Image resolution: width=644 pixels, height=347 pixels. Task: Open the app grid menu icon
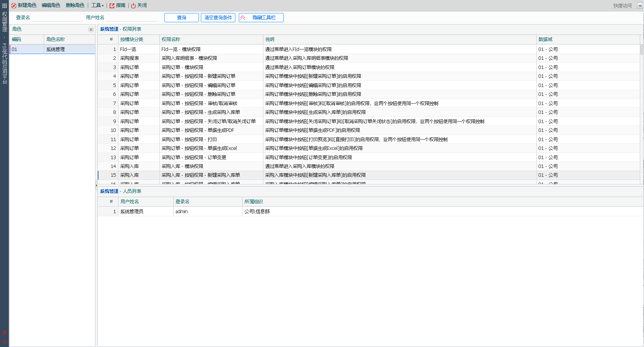click(5, 5)
